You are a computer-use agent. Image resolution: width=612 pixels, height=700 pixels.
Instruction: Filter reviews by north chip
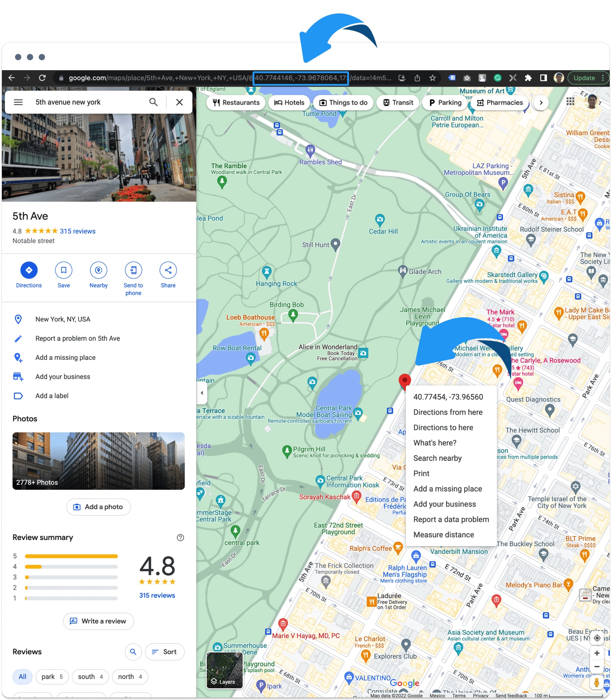(x=130, y=677)
